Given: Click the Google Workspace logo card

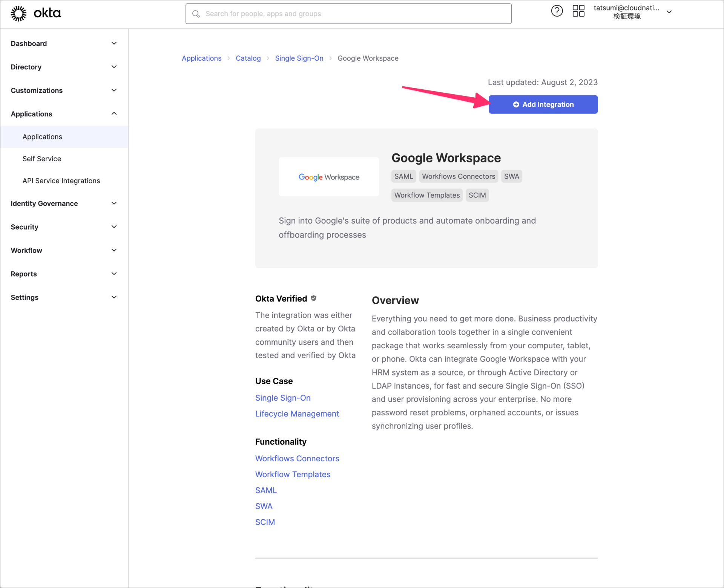Looking at the screenshot, I should coord(328,177).
